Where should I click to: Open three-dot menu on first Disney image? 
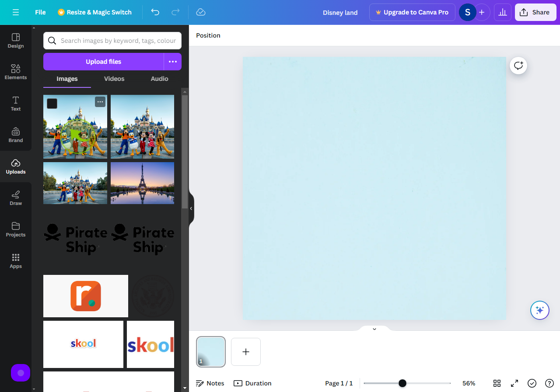[100, 102]
